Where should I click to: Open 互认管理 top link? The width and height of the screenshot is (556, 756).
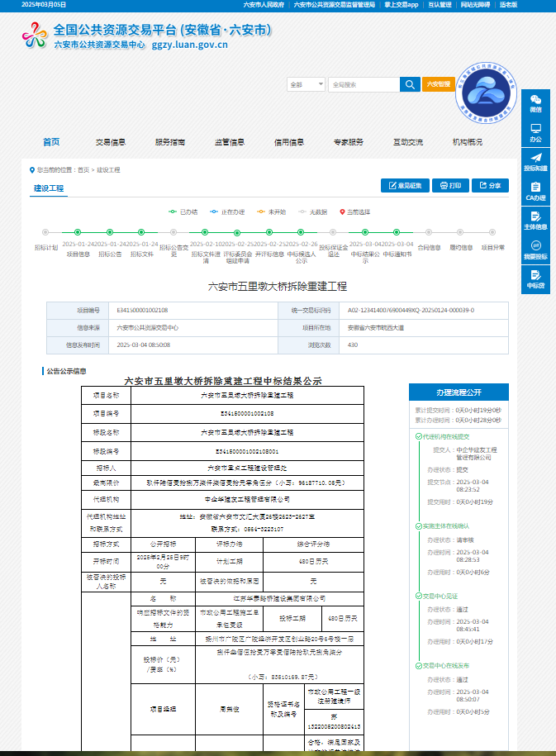(x=440, y=4)
